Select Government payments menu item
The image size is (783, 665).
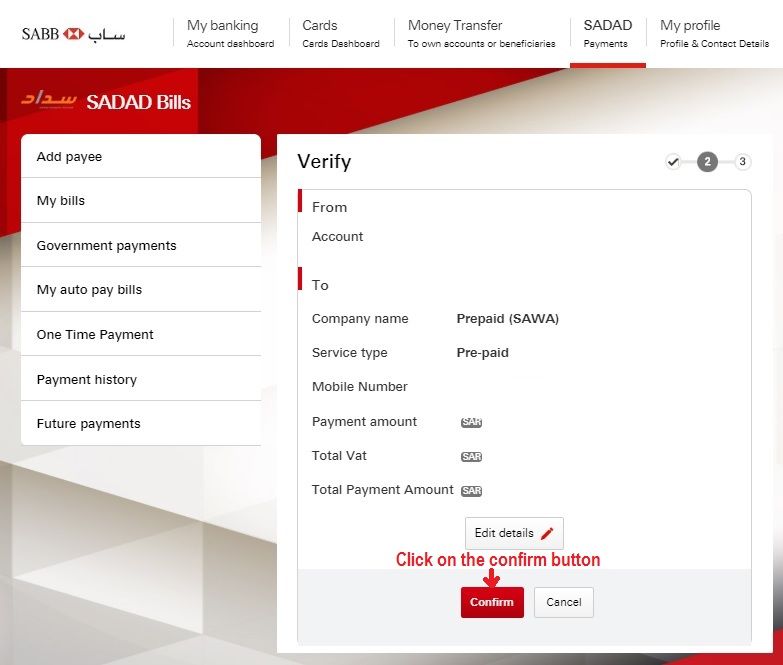pyautogui.click(x=141, y=245)
